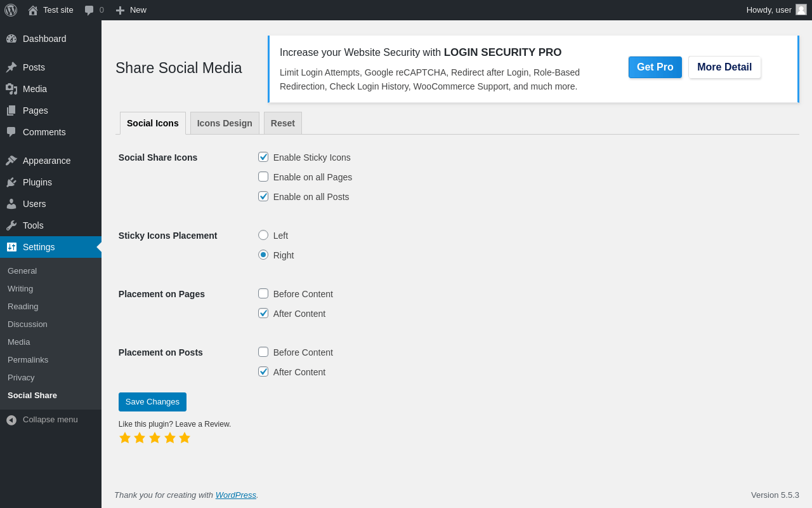The width and height of the screenshot is (812, 508).
Task: Click the Test site home icon
Action: [x=33, y=10]
